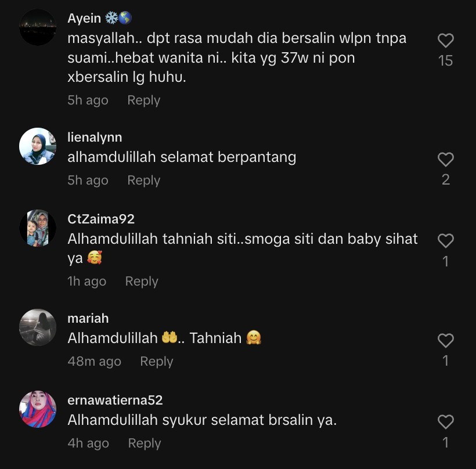The image size is (476, 469).
Task: Reply to lienalynn's comment
Action: [x=143, y=181]
